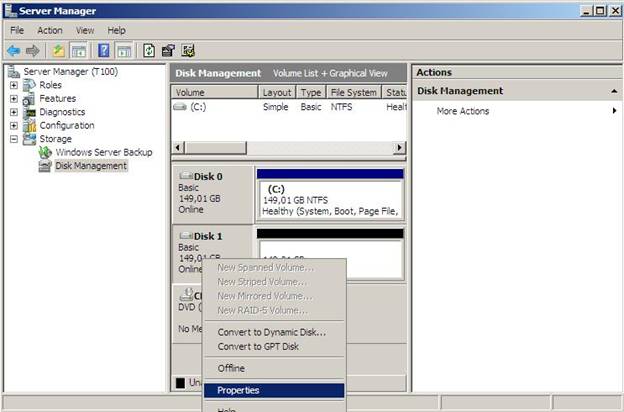The width and height of the screenshot is (624, 412).
Task: Click the Roles node icon
Action: click(29, 85)
